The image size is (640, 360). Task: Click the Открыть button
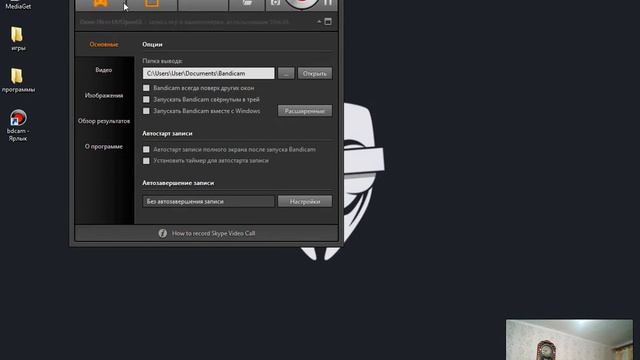tap(315, 73)
